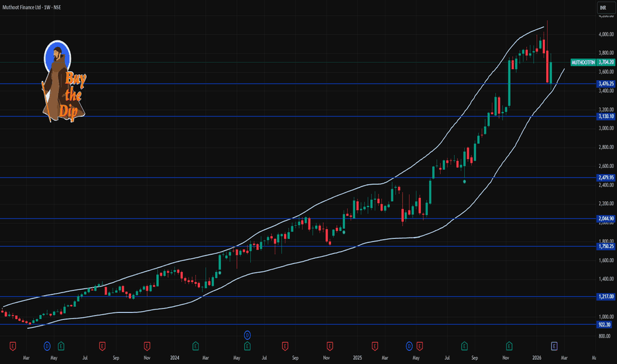Viewport: 617px width, 364px height.
Task: Click the 4,000.00 price axis value
Action: tap(606, 34)
